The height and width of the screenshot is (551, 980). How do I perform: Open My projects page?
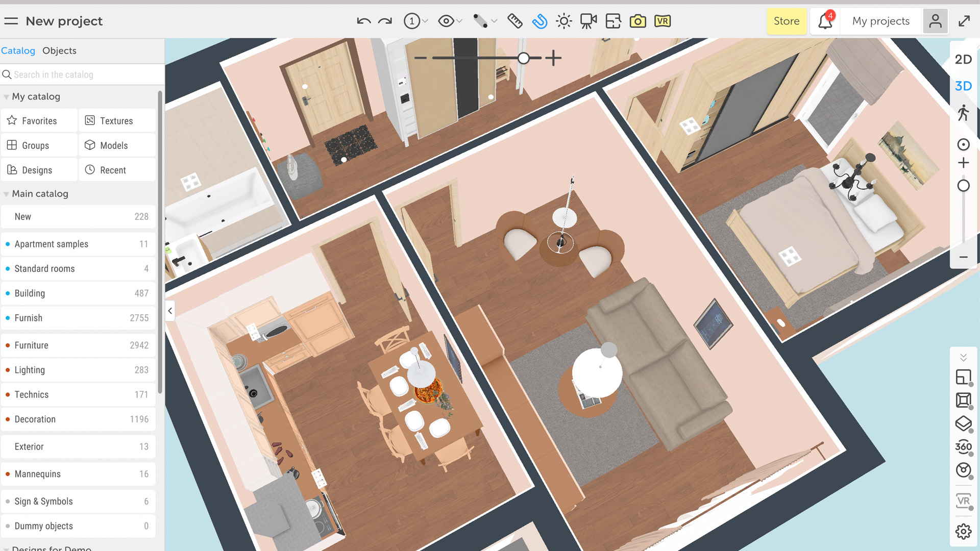[880, 21]
